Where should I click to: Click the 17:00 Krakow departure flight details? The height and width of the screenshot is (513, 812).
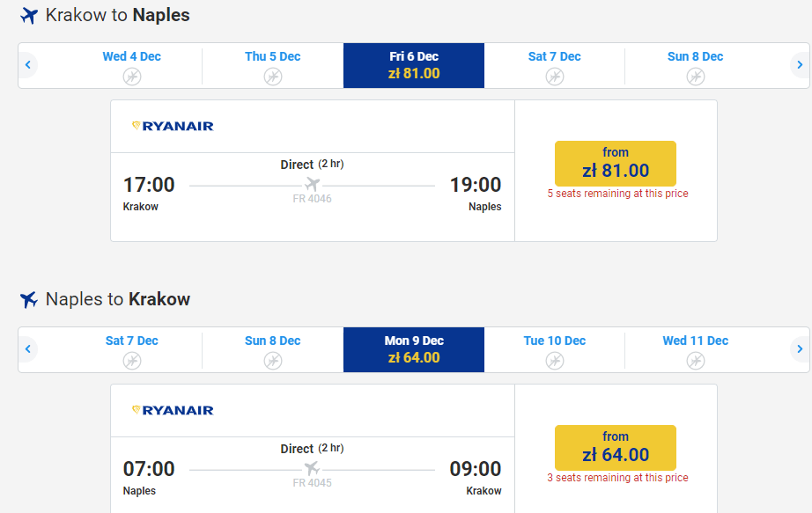pos(149,185)
